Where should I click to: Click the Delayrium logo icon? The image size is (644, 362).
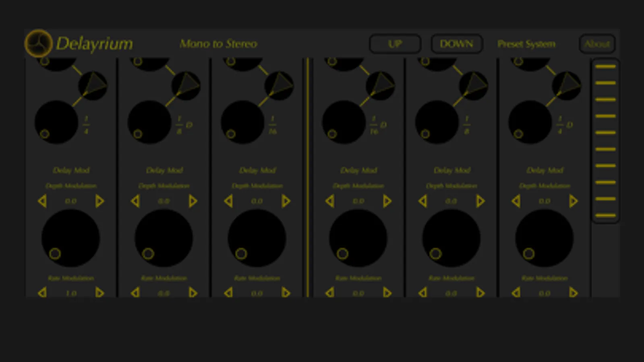38,43
